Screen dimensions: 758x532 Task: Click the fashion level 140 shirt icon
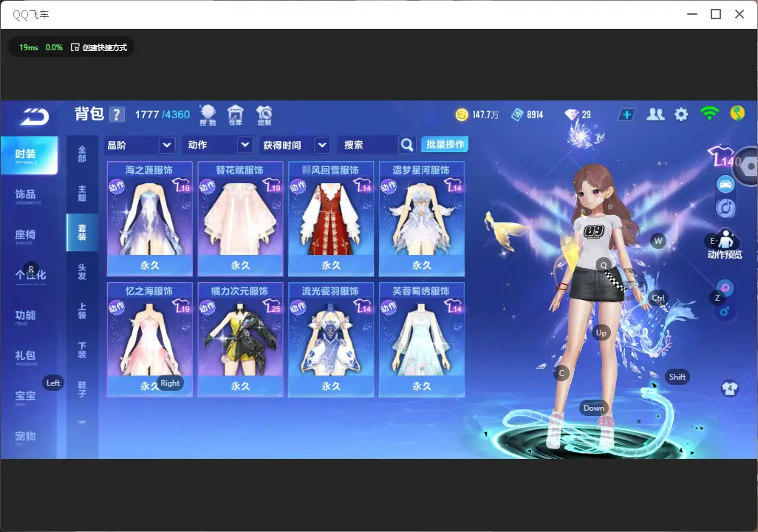pyautogui.click(x=724, y=157)
